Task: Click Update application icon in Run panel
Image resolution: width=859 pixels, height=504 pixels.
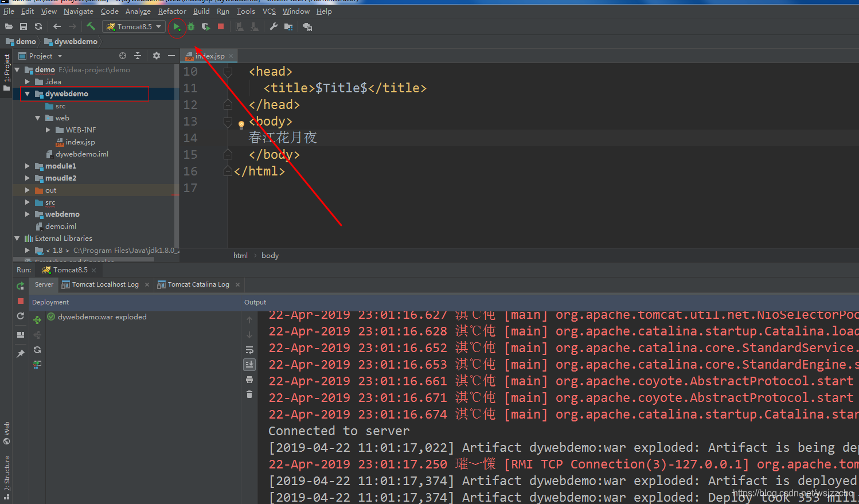Action: click(x=21, y=316)
